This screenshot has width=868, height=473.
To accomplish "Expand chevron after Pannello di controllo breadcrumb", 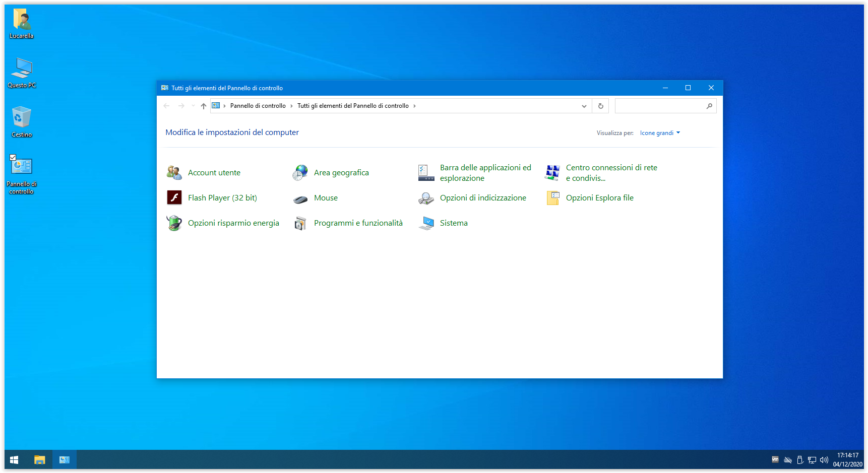I will (x=291, y=106).
